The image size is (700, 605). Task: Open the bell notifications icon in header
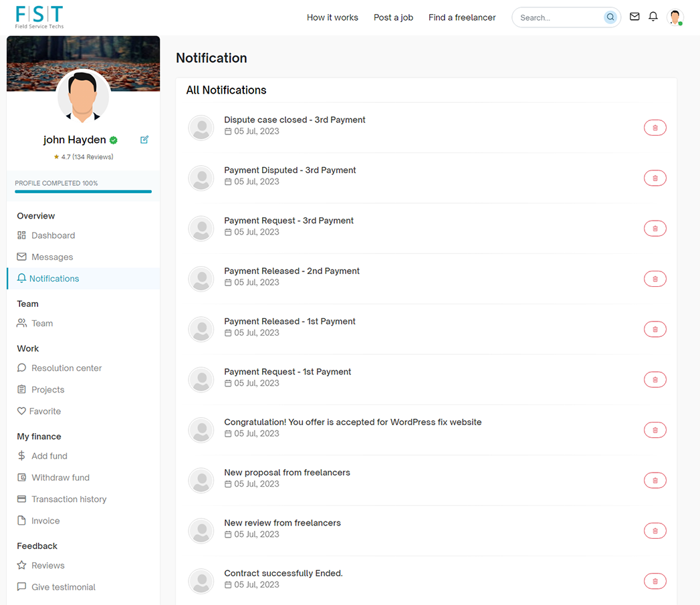tap(653, 17)
